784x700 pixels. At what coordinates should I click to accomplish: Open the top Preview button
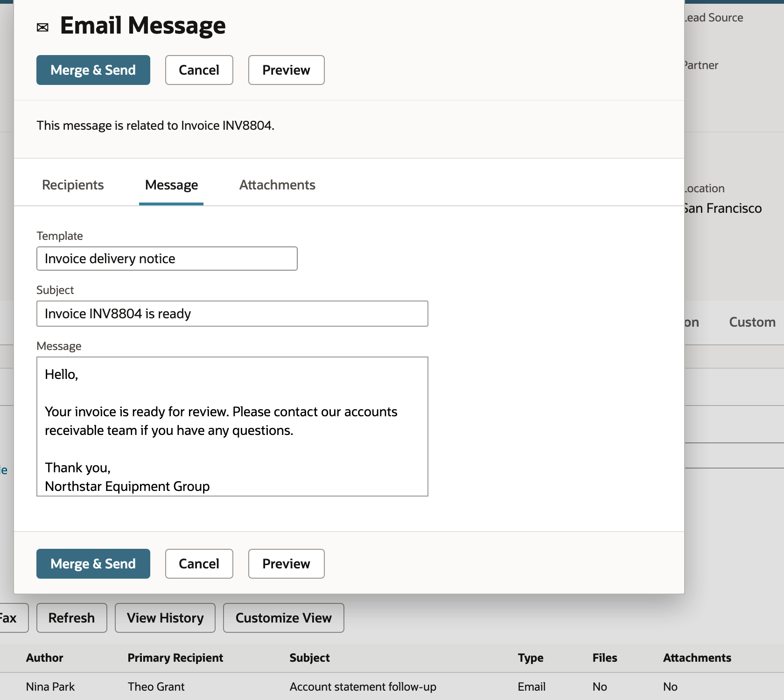pos(287,70)
